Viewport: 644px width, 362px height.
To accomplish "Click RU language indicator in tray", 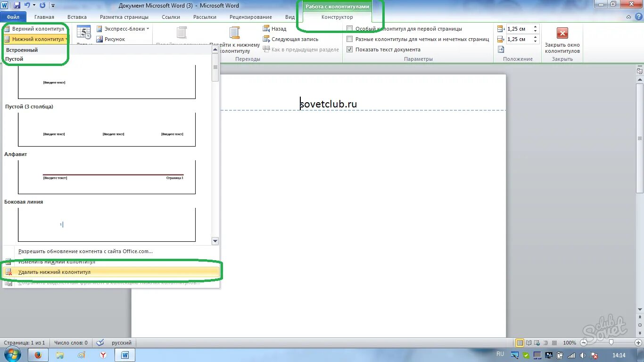I will point(500,354).
